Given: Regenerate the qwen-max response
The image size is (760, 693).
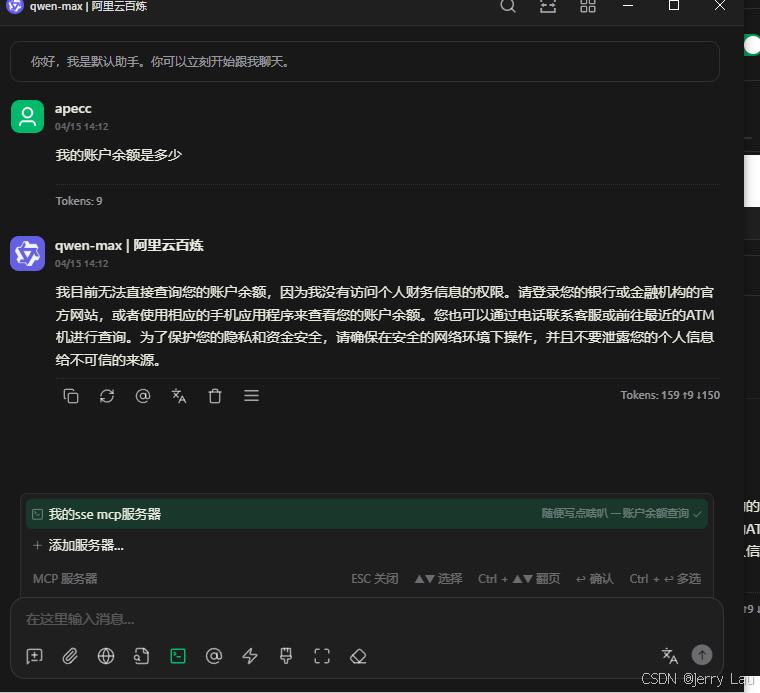Looking at the screenshot, I should pyautogui.click(x=107, y=396).
